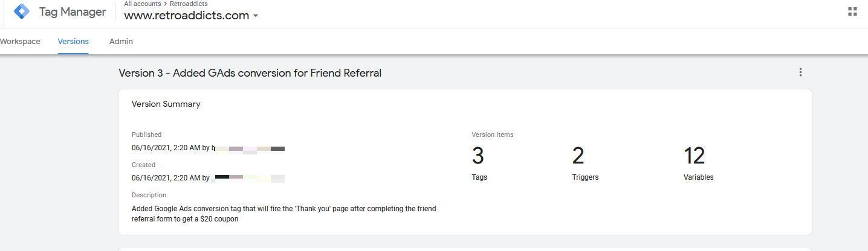Click the blurred creator name
Image resolution: width=868 pixels, height=251 pixels.
(x=249, y=178)
